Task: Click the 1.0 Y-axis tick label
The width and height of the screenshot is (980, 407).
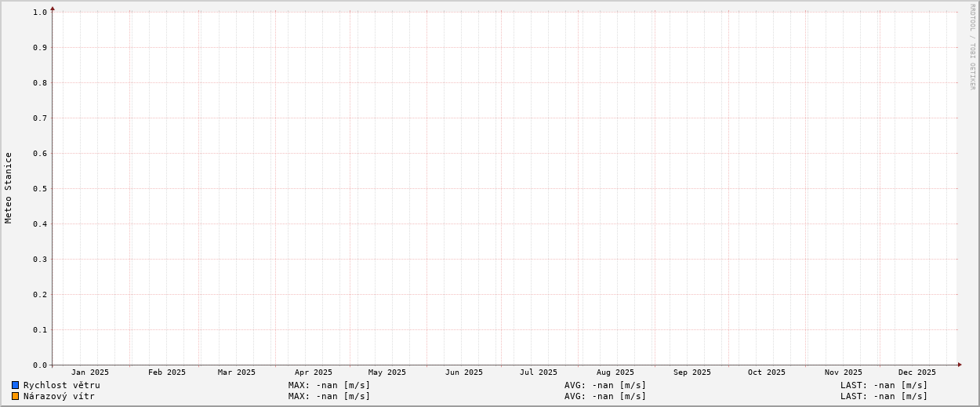Action: click(x=40, y=12)
